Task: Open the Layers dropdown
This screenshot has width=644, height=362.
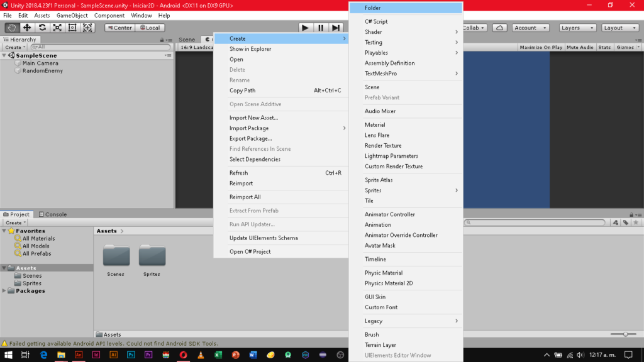Action: coord(577,28)
